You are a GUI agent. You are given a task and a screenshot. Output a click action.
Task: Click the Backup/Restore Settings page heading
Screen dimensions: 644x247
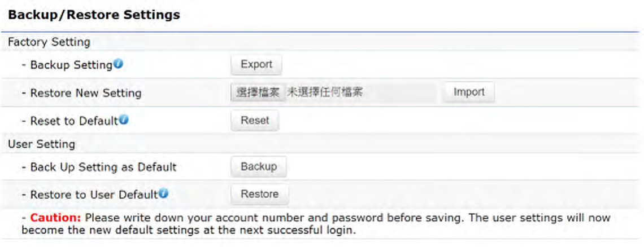pos(94,15)
